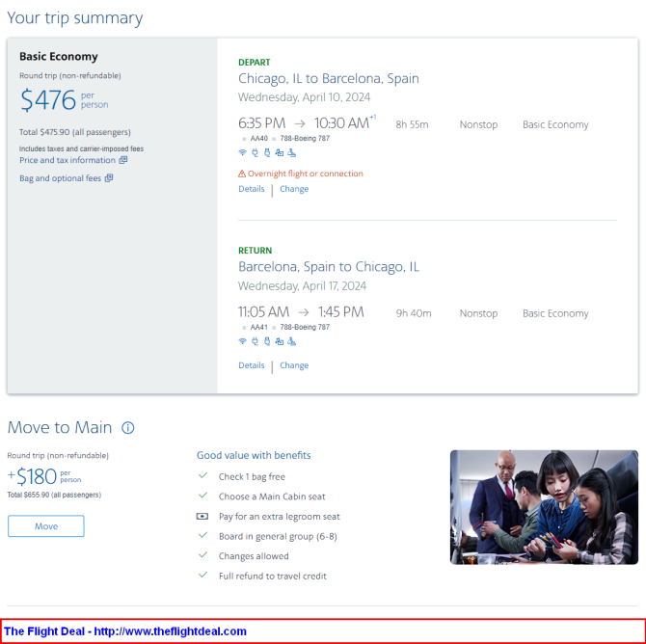
Task: Click the new-window icon beside Price and tax information
Action: pyautogui.click(x=123, y=161)
